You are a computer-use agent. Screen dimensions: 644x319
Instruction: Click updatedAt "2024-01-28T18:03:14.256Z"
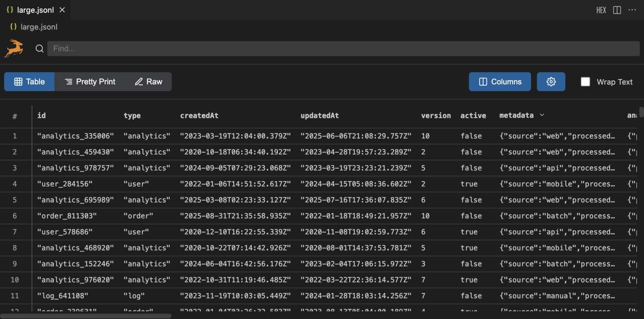(356, 296)
